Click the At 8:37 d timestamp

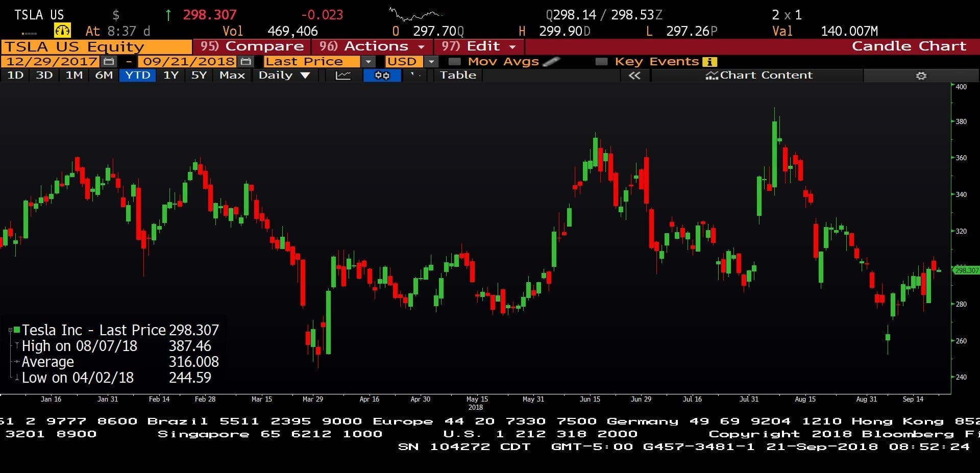pyautogui.click(x=117, y=31)
